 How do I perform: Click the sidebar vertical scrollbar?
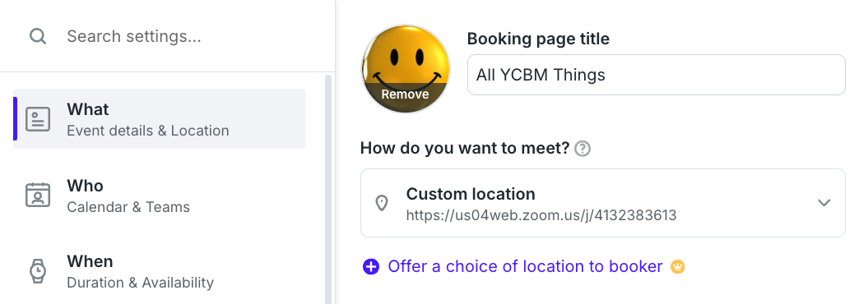327,189
